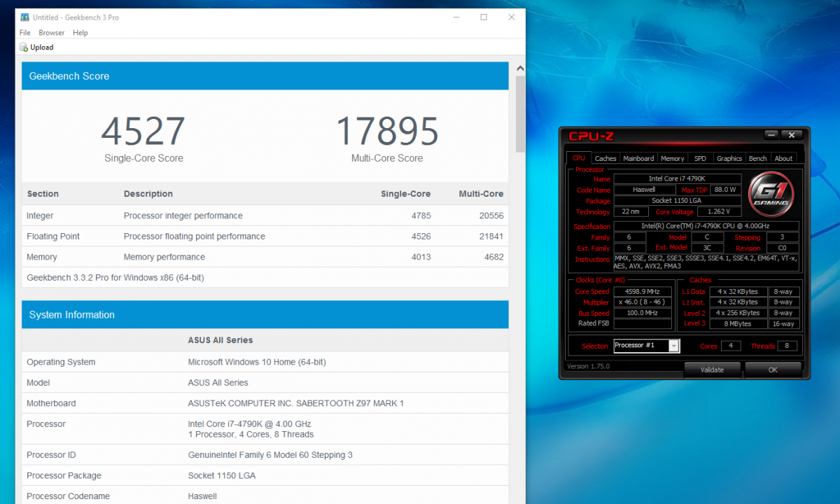This screenshot has width=840, height=504.
Task: Switch to the Caches tab in CPU-Z
Action: [x=605, y=158]
